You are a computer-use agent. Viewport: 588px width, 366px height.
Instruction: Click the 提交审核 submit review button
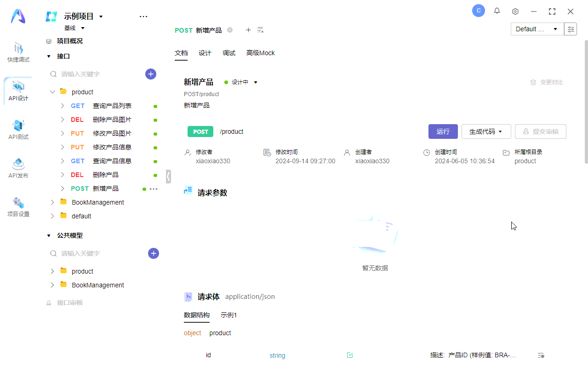click(x=541, y=132)
